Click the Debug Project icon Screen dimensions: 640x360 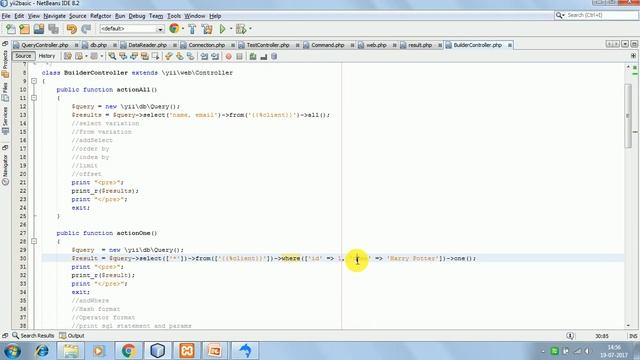[x=241, y=29]
